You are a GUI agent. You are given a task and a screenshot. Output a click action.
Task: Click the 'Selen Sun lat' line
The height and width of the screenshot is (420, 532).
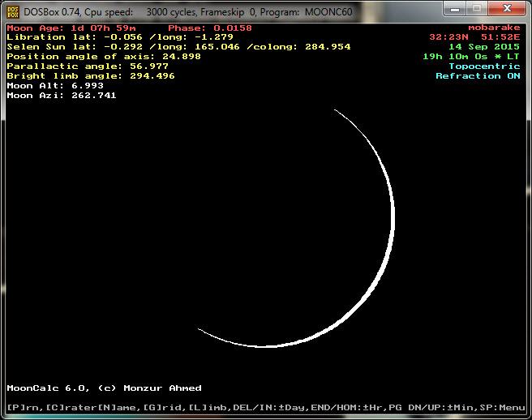click(x=178, y=47)
